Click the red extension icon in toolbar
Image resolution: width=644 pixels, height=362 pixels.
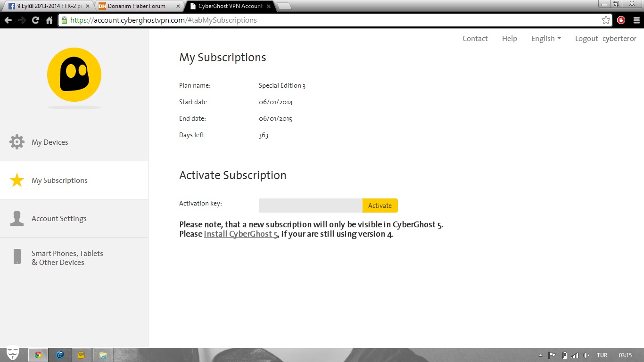[621, 20]
